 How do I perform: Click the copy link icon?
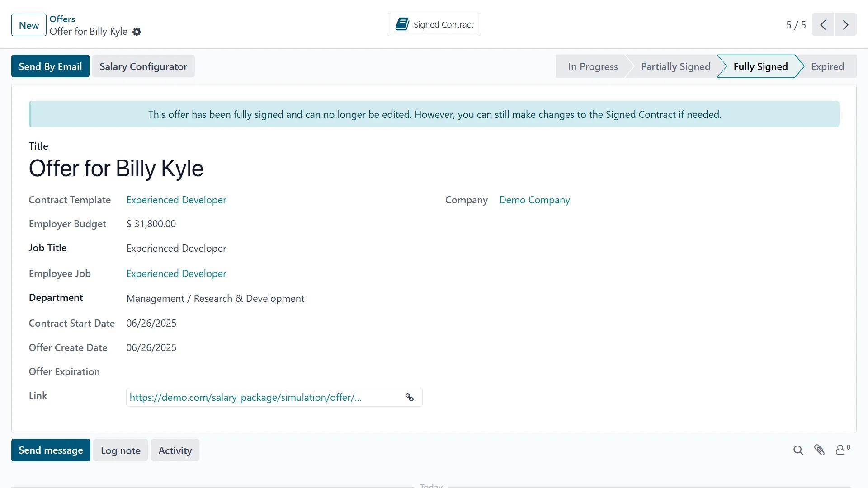409,398
